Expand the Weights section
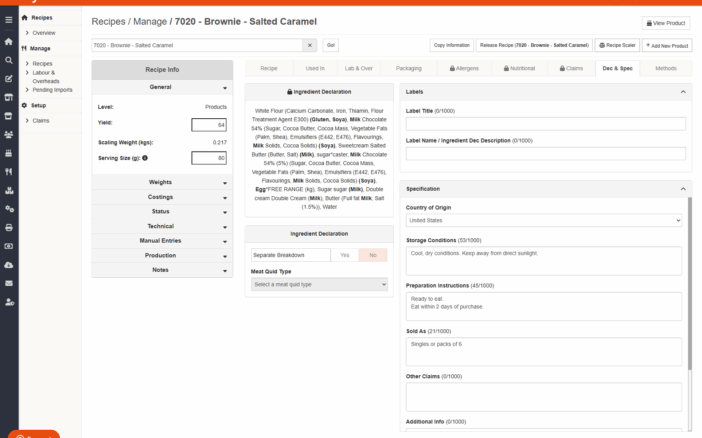 (162, 182)
